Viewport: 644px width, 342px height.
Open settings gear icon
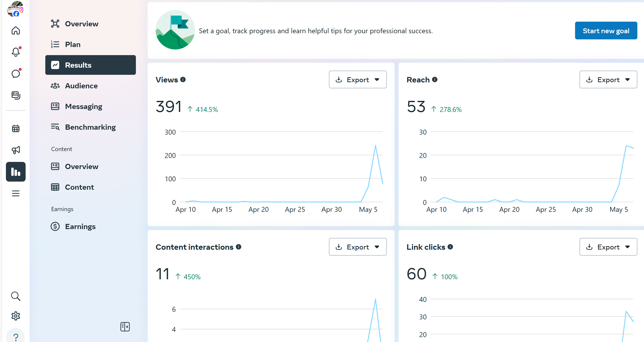16,316
